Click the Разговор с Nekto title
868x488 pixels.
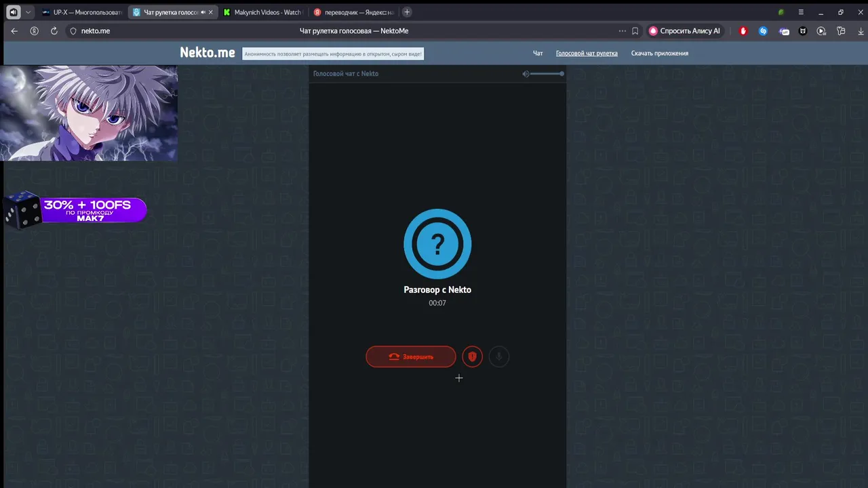pos(437,289)
